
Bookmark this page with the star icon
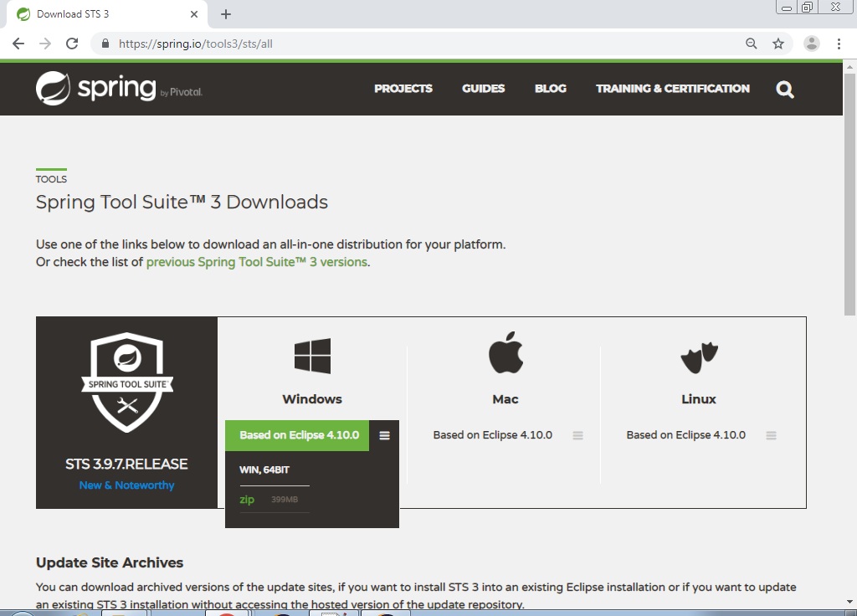pos(778,44)
